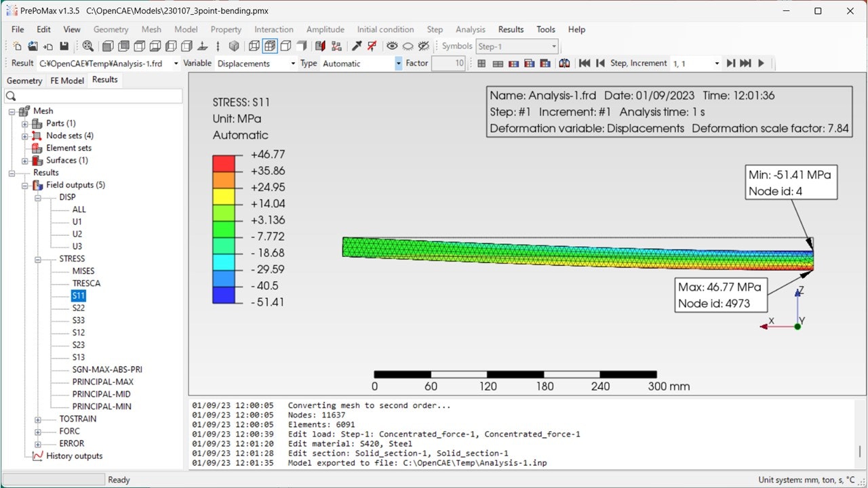Screen dimensions: 868x488
Task: Switch to isometric view icon
Action: (234, 46)
